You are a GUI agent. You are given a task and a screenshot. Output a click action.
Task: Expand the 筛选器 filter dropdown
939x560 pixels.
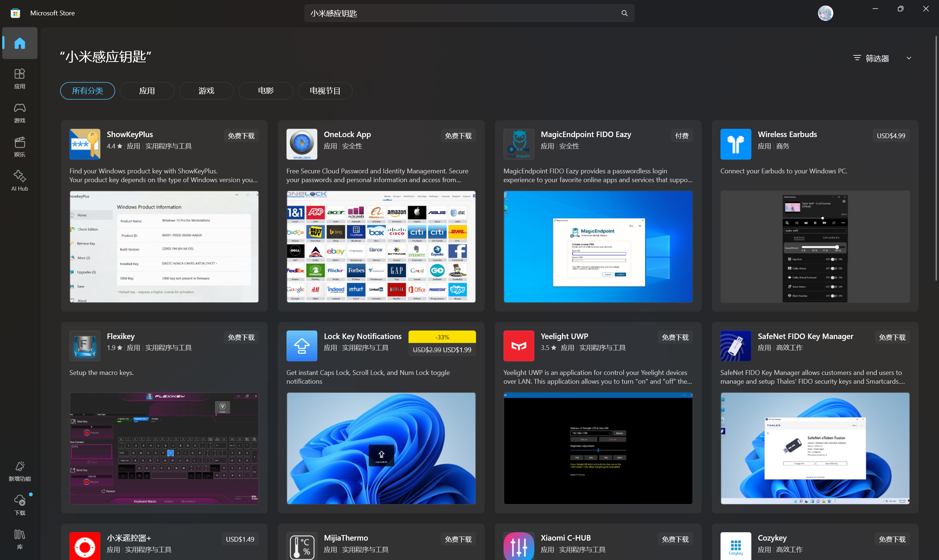(x=882, y=58)
